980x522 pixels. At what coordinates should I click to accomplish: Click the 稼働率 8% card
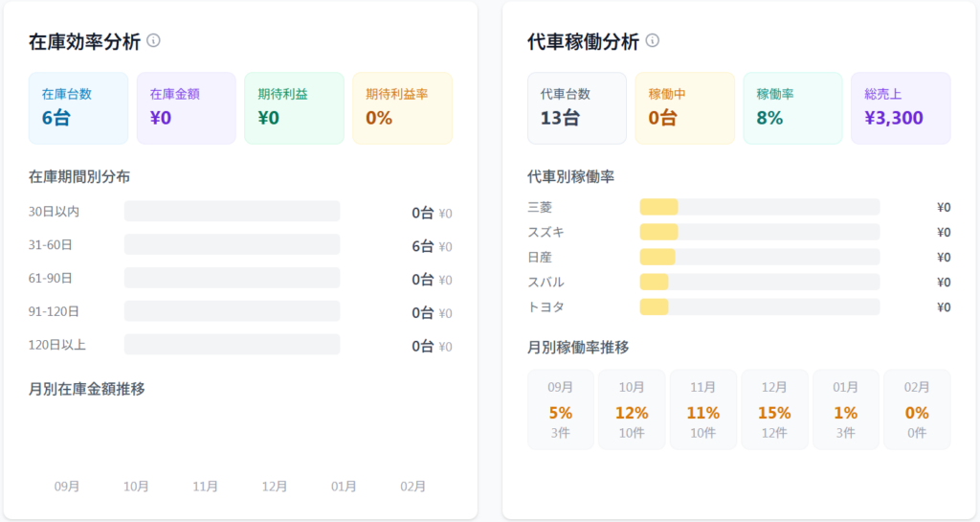coord(792,108)
